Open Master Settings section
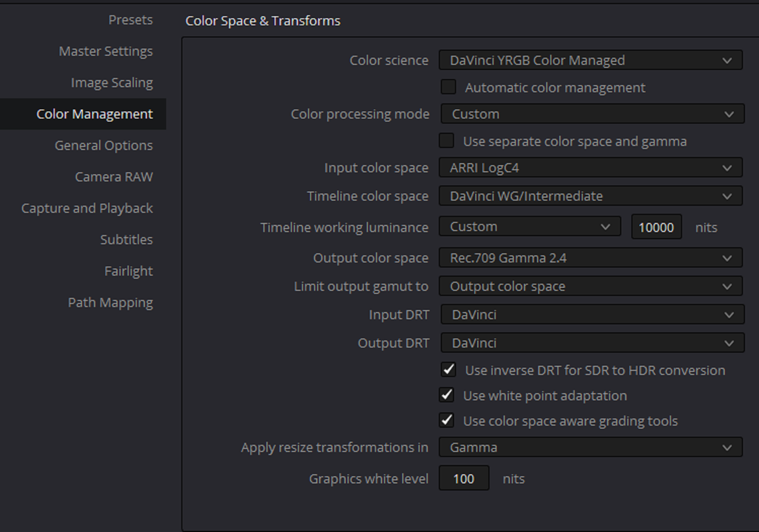This screenshot has width=759, height=532. (x=106, y=51)
